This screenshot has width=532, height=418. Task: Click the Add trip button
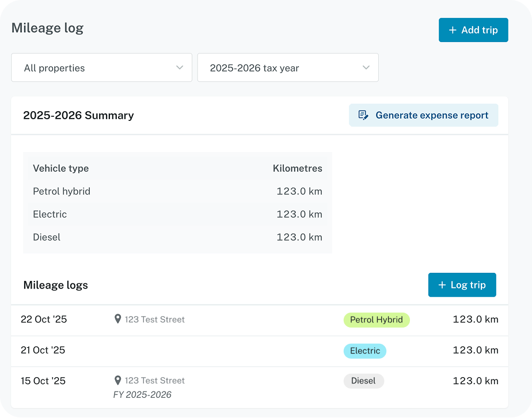(473, 30)
